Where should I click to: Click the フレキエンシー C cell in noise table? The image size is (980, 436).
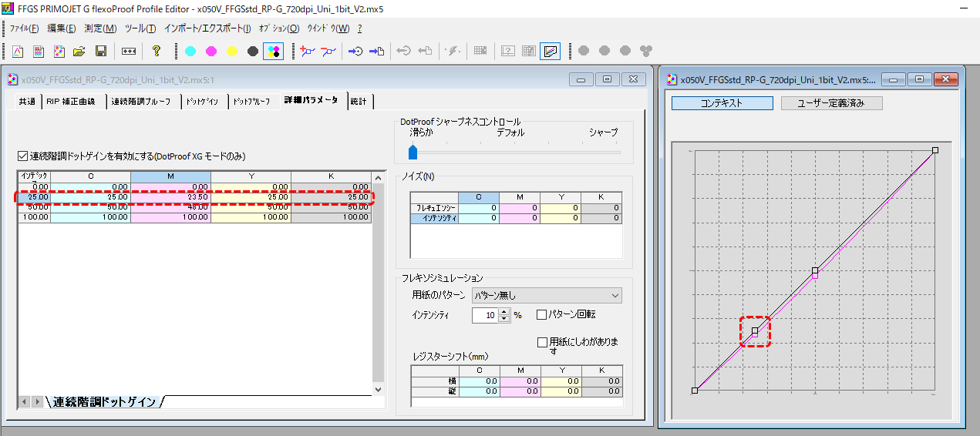click(x=479, y=208)
